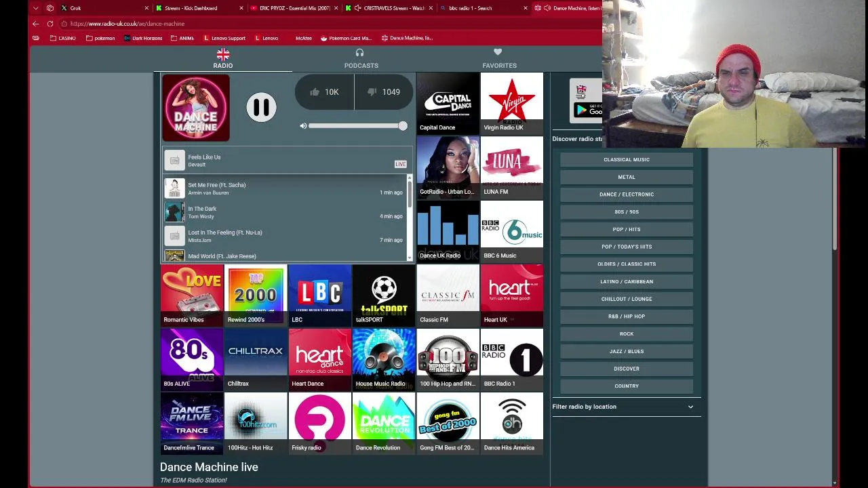Click In The Dark track row
Viewport: 868px width, 488px height.
[x=284, y=212]
